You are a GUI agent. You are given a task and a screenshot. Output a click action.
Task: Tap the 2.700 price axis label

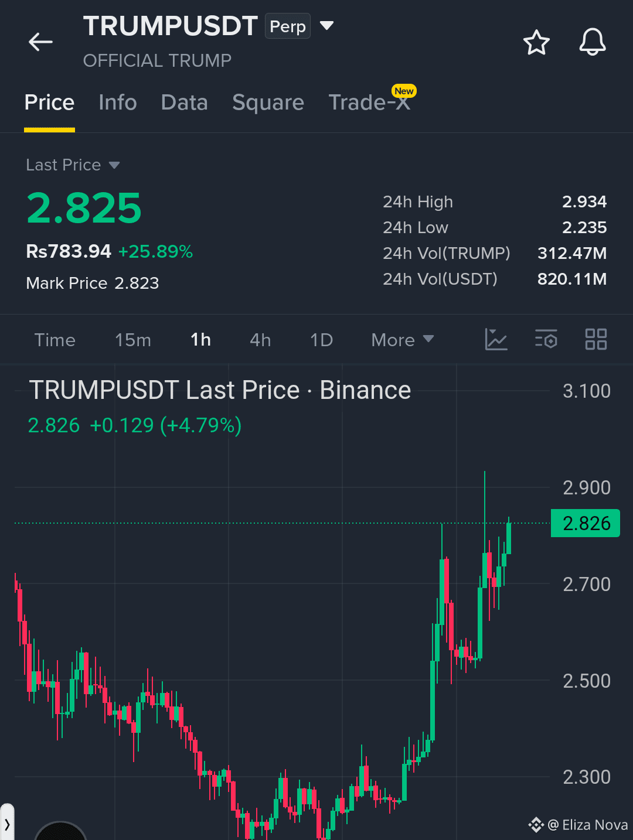[587, 585]
